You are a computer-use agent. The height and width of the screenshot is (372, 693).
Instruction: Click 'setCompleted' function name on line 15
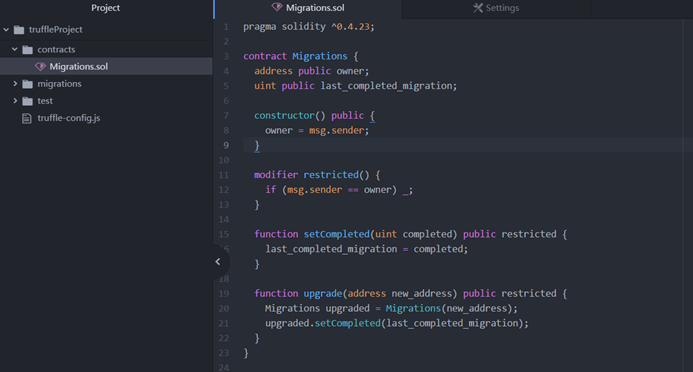336,234
